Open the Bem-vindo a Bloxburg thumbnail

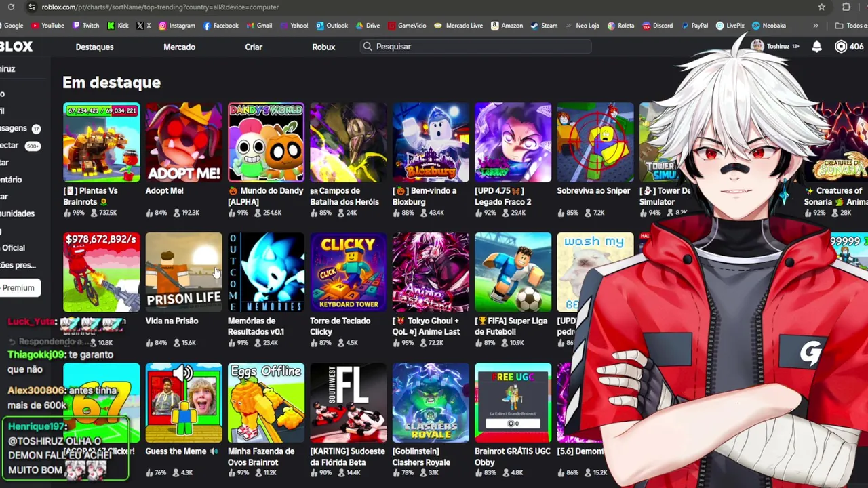(x=431, y=142)
